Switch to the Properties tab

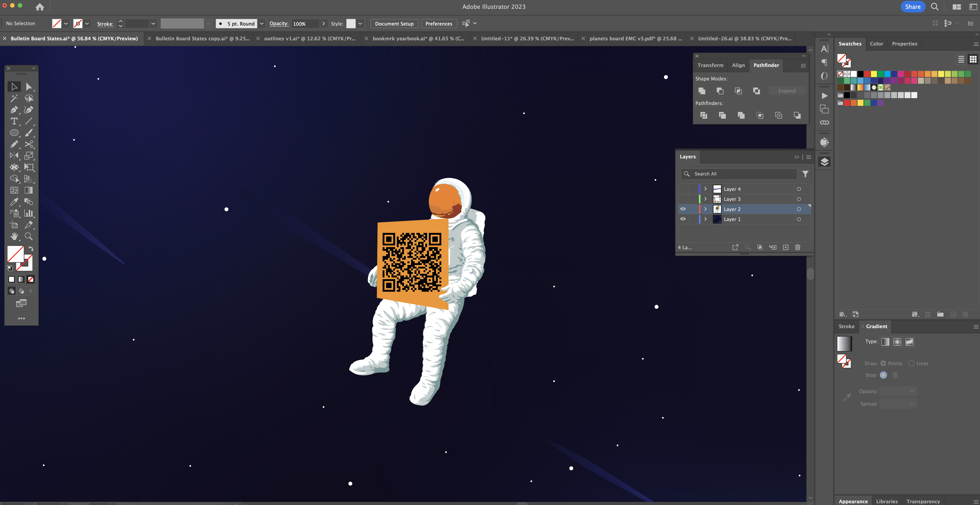(x=905, y=44)
